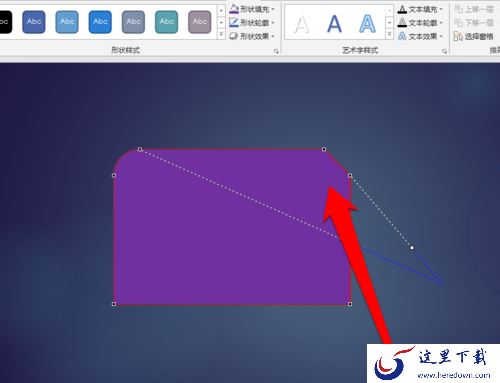Choose the solid blue WordArt A style

[334, 24]
